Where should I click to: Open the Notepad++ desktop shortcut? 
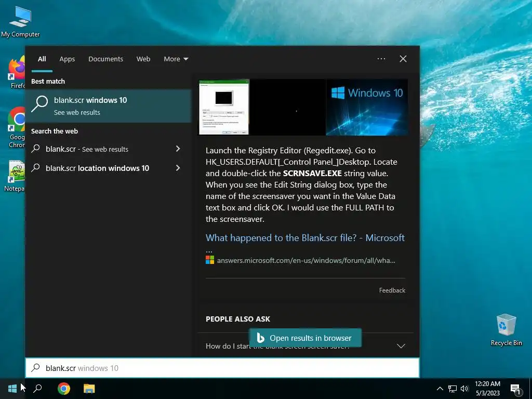tap(15, 176)
